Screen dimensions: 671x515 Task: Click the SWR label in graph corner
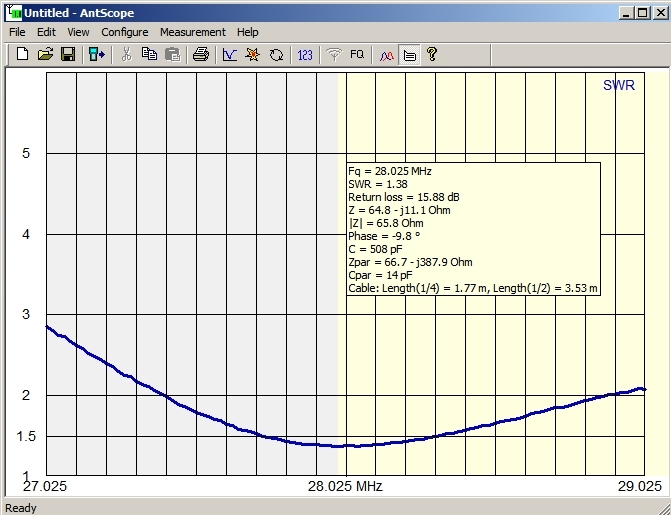(618, 86)
